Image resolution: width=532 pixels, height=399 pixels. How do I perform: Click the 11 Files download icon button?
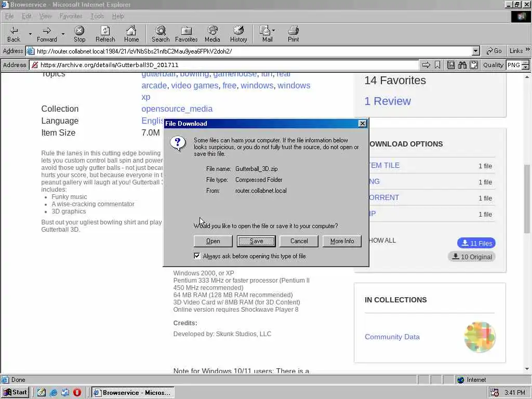(476, 243)
